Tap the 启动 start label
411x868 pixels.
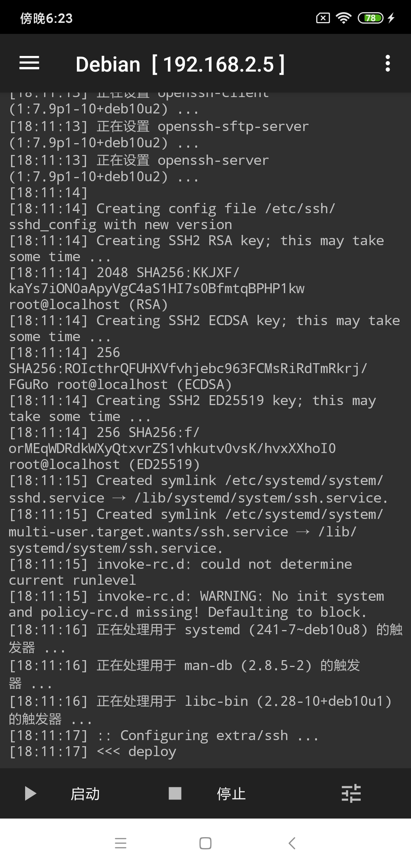[x=85, y=794]
